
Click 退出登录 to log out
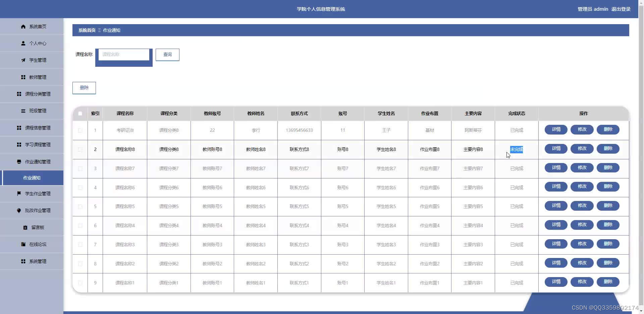click(621, 9)
